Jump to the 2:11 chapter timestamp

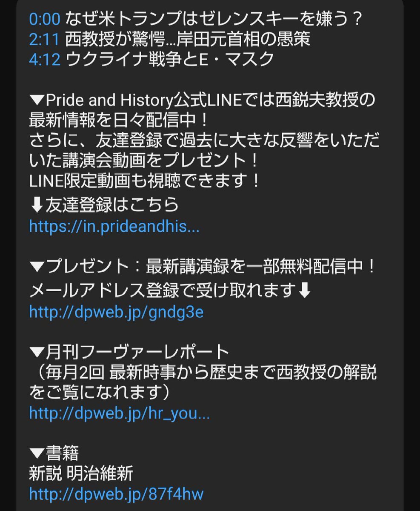tap(45, 39)
